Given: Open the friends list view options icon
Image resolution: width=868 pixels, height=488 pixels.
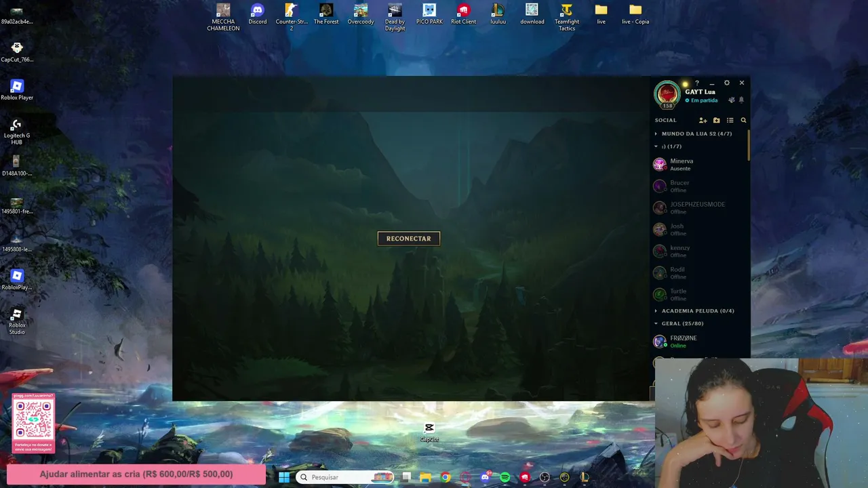Looking at the screenshot, I should click(x=730, y=121).
